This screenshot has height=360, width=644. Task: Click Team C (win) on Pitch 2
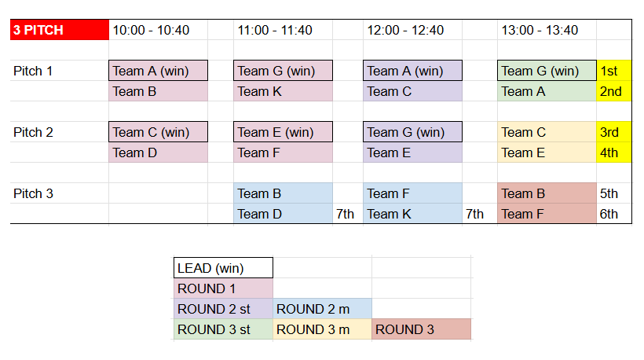(158, 132)
